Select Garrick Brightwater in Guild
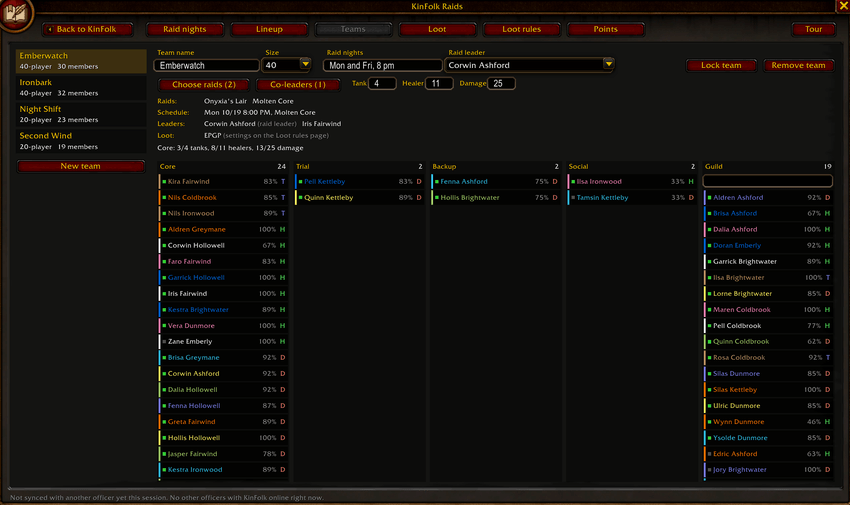Screen dimensions: 850x505 (768, 262)
